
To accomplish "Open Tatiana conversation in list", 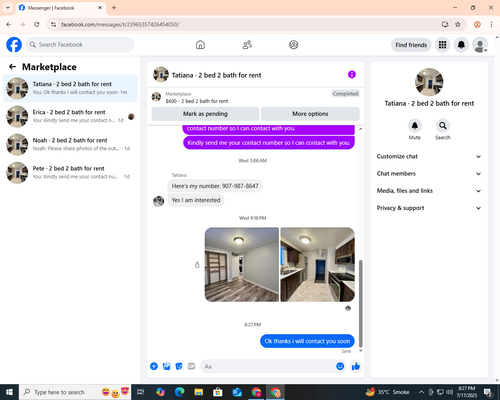I will 70,88.
